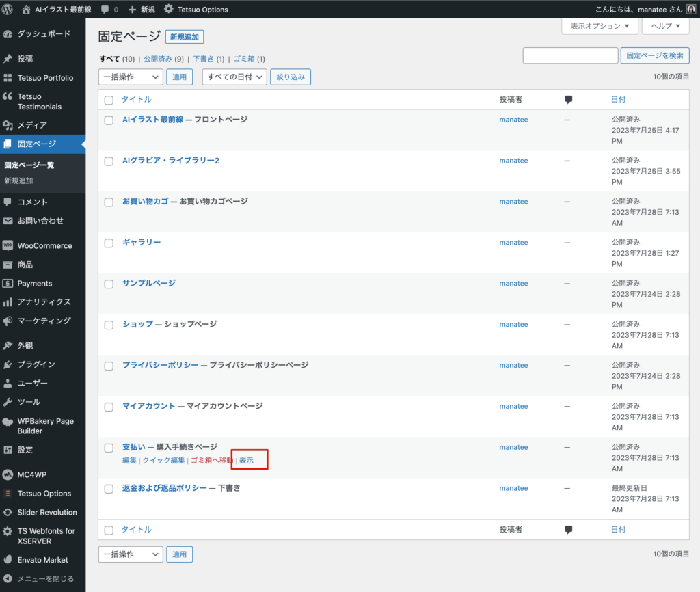Open the すべての日付 date filter dropdown
This screenshot has width=700, height=592.
click(234, 77)
